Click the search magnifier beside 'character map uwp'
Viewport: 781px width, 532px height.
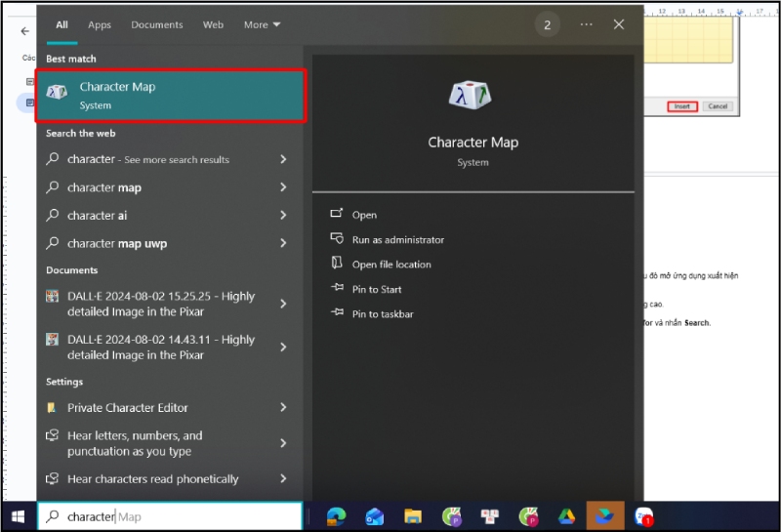point(53,243)
